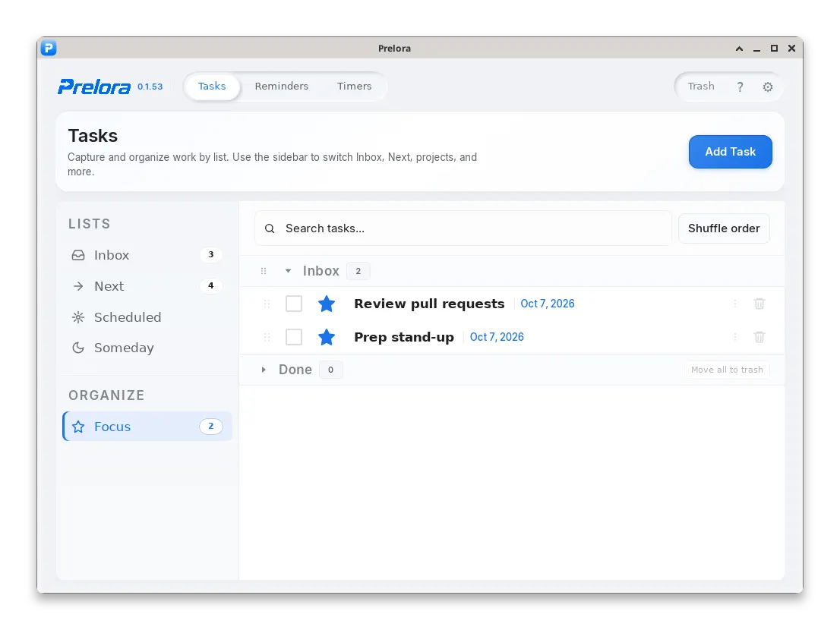Open the Next list
The width and height of the screenshot is (840, 630).
pos(147,286)
